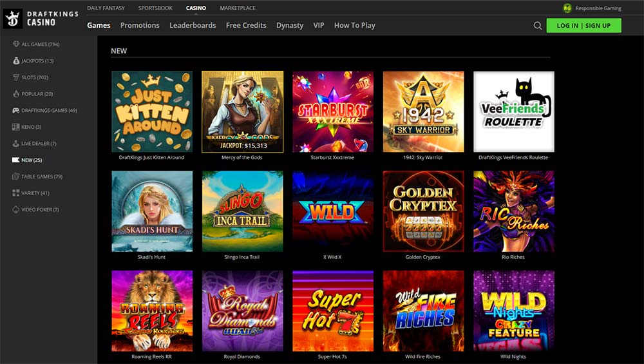Open the Dynasty menu item
This screenshot has height=364, width=644.
pos(290,26)
